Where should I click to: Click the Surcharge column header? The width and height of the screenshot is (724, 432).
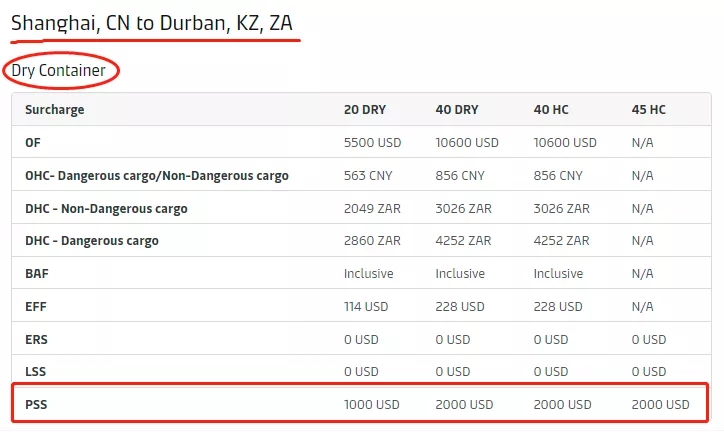pyautogui.click(x=55, y=110)
